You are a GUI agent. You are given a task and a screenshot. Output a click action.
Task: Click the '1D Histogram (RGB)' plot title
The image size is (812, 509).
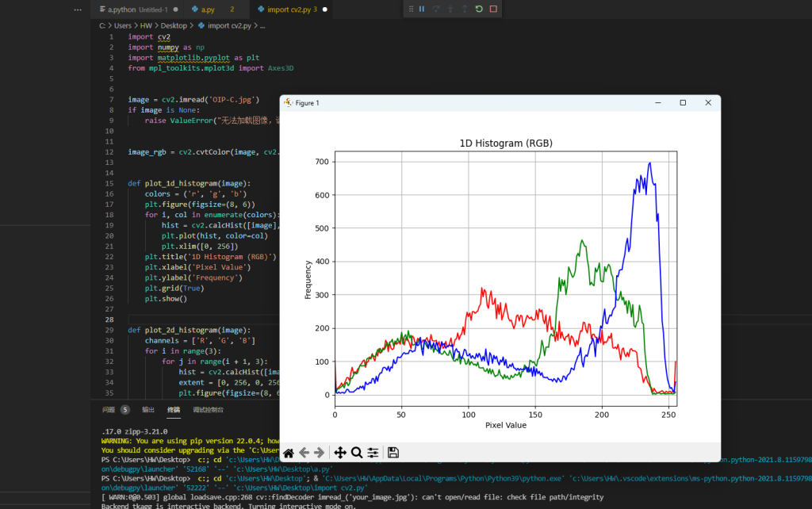(506, 143)
